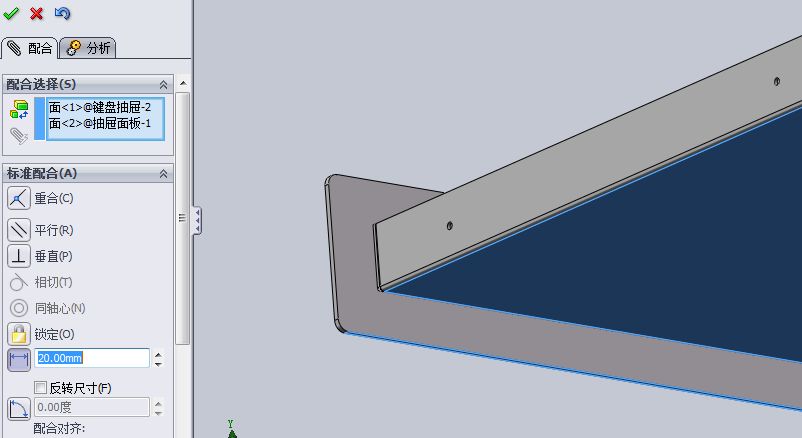Click the 重合(C) label
This screenshot has height=438, width=802.
tap(54, 199)
